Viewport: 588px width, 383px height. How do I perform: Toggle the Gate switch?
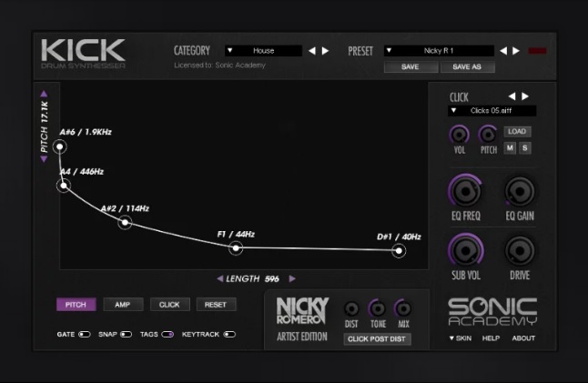coord(85,334)
